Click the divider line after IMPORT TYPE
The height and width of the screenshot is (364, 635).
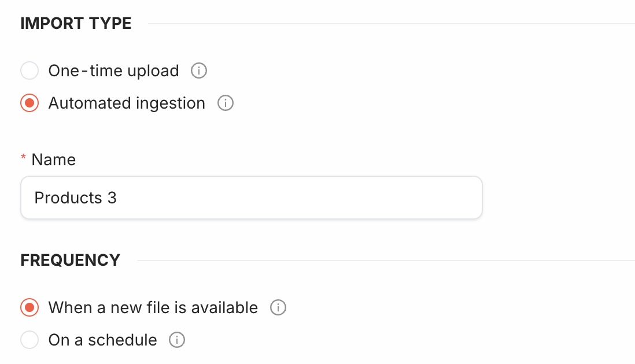tap(390, 24)
